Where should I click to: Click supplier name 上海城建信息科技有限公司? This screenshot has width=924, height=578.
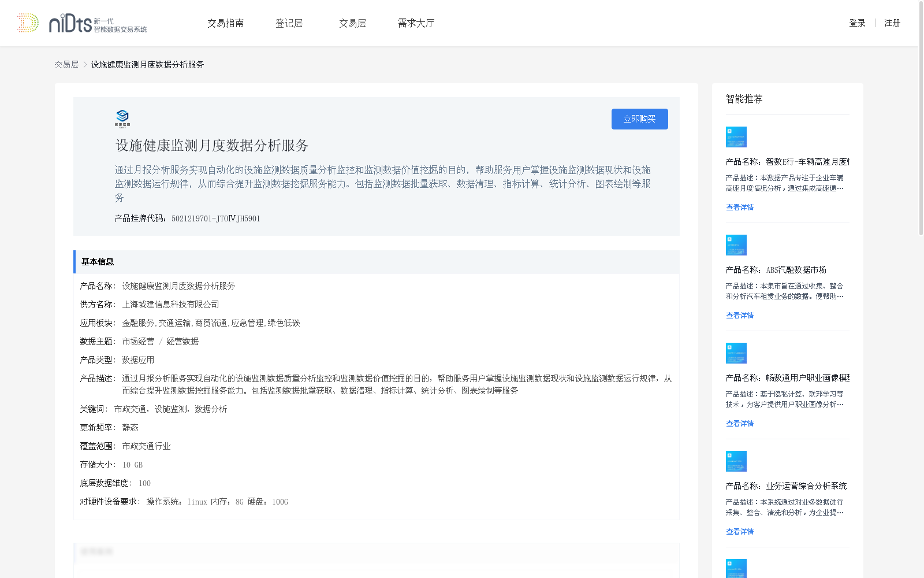click(x=170, y=305)
